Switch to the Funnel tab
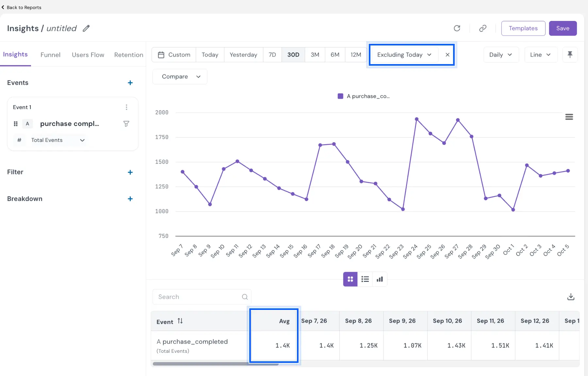Viewport: 588px width, 376px height. pyautogui.click(x=50, y=55)
